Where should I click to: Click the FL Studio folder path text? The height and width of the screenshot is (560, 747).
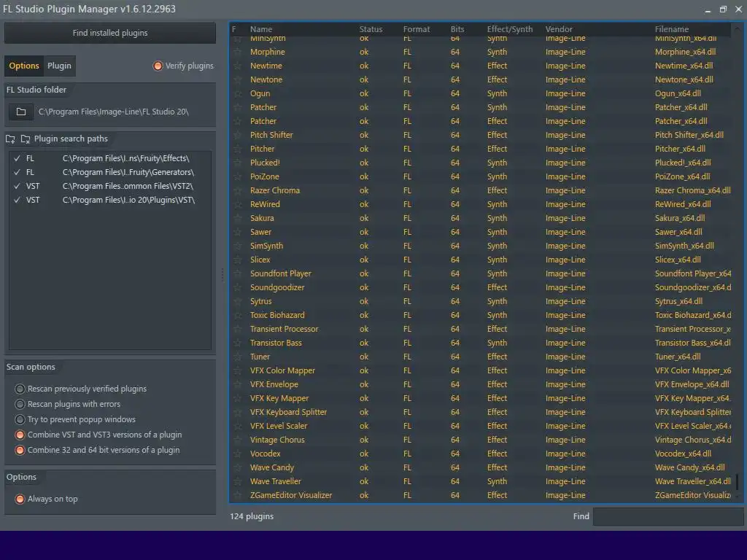(x=113, y=112)
